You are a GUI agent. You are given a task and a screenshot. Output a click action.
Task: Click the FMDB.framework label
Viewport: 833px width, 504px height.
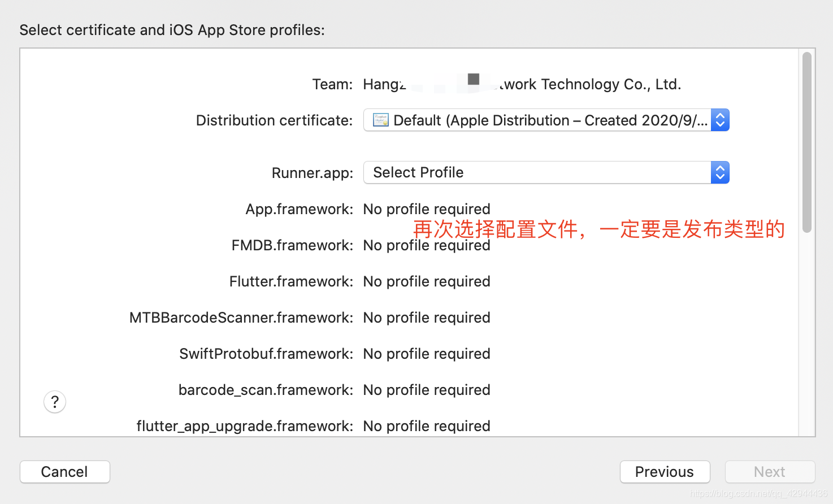(293, 245)
